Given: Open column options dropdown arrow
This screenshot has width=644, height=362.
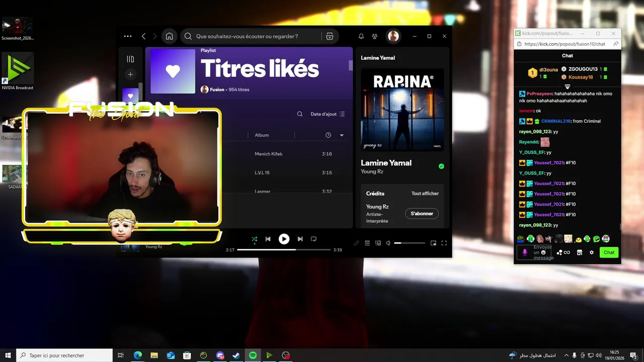Looking at the screenshot, I should pos(342,135).
